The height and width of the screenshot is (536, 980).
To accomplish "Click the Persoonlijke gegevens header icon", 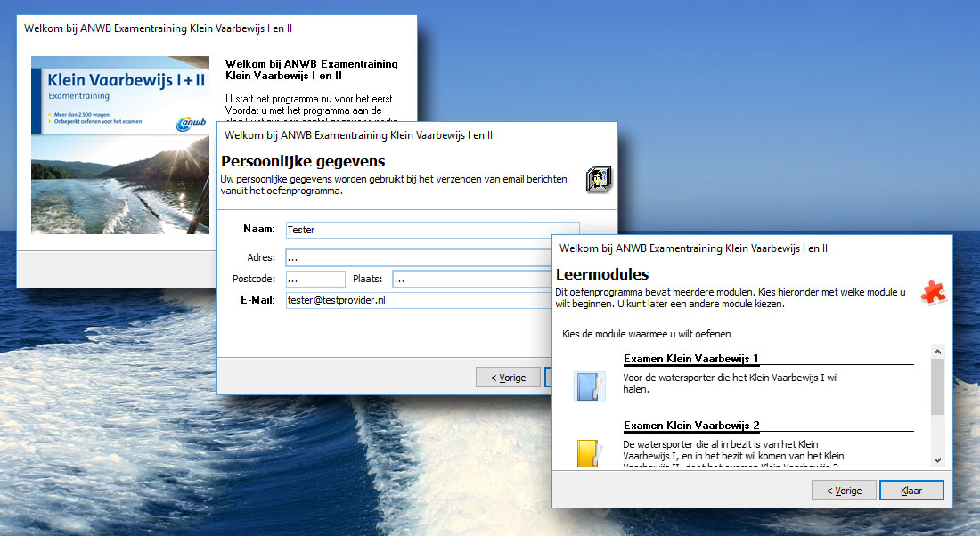I will (x=597, y=179).
